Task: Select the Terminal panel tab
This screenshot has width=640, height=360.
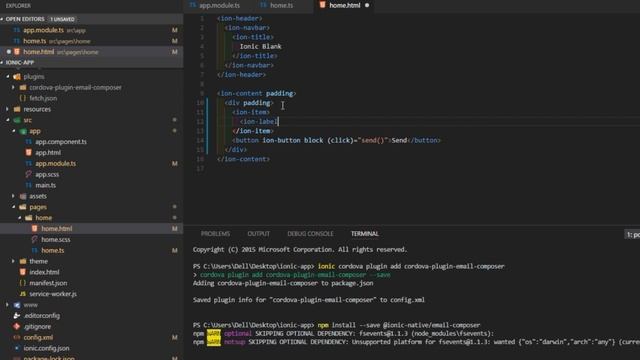Action: pyautogui.click(x=364, y=234)
